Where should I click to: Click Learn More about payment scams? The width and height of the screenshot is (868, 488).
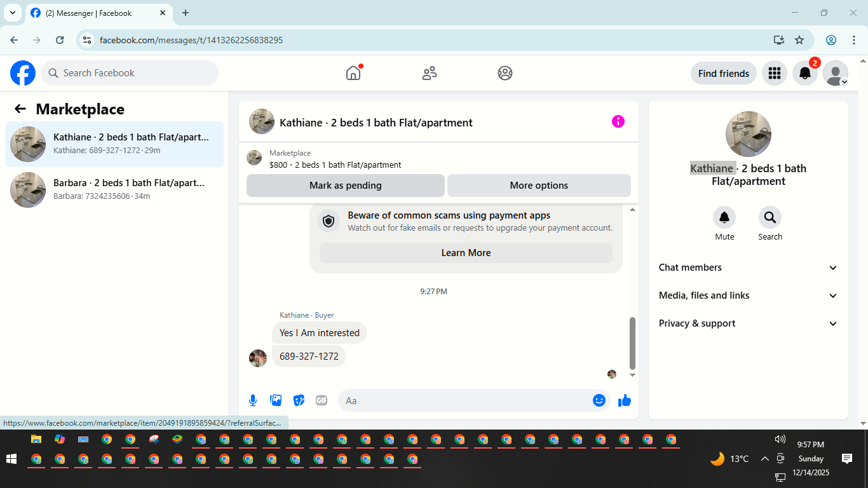[466, 253]
